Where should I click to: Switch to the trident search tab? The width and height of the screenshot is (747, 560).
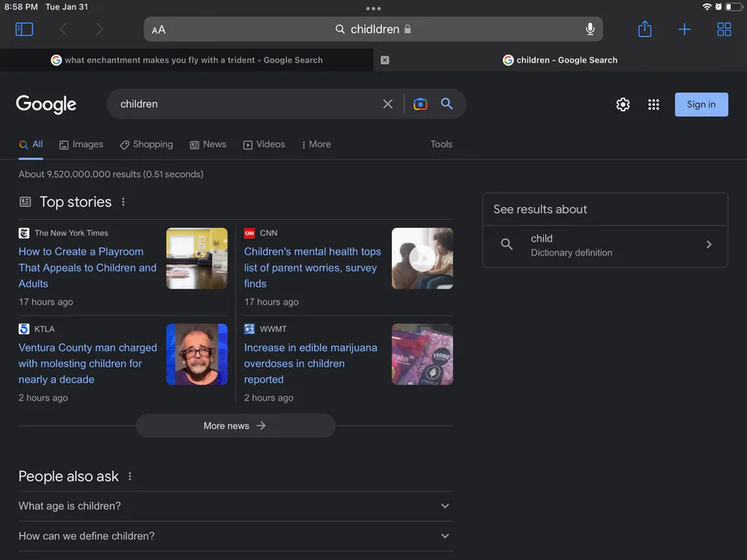point(187,60)
